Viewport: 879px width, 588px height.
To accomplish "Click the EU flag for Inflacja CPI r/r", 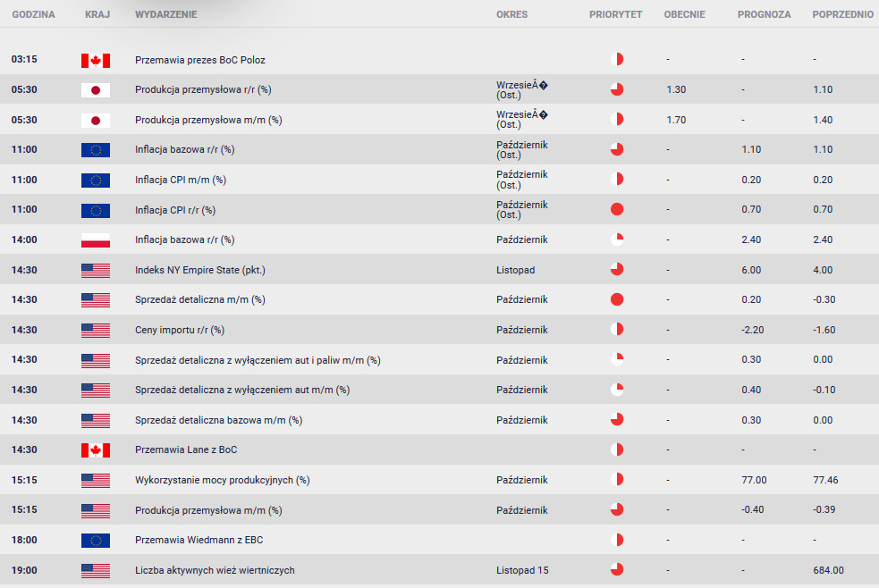I will pos(96,211).
